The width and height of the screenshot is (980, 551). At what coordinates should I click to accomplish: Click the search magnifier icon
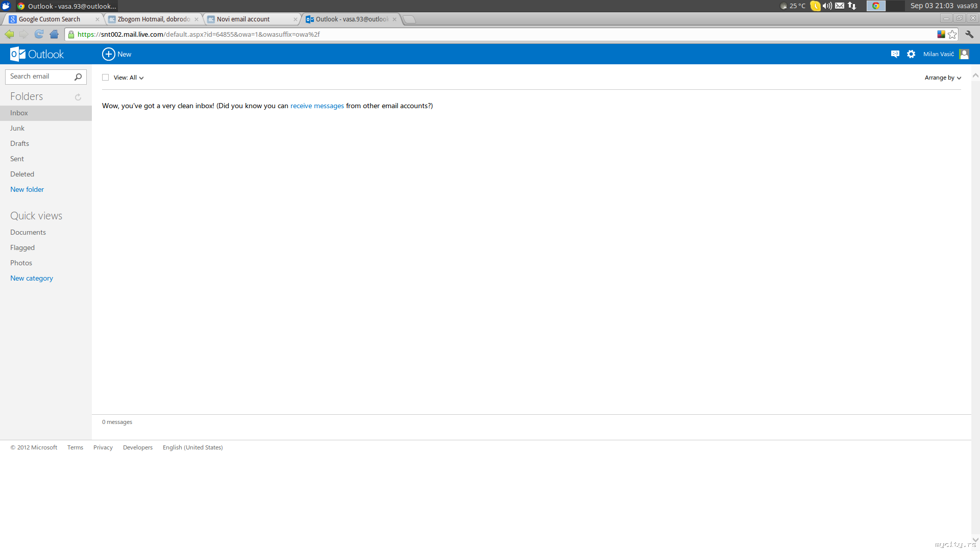[78, 77]
